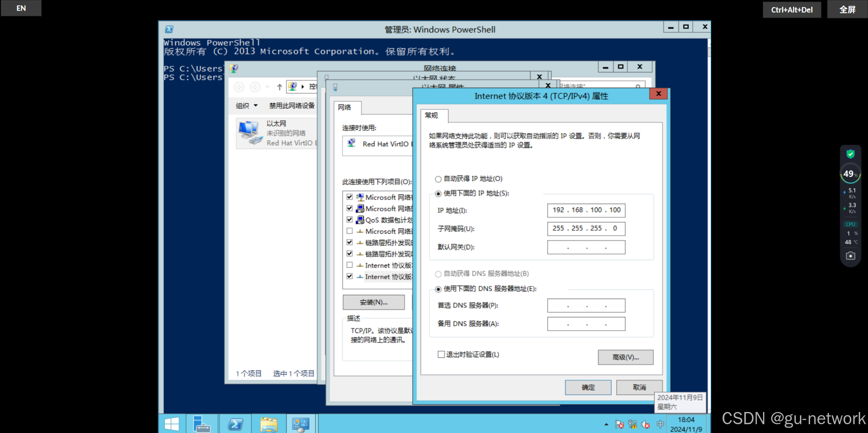Open recent locations dropdown arrow
The height and width of the screenshot is (433, 868).
click(267, 87)
